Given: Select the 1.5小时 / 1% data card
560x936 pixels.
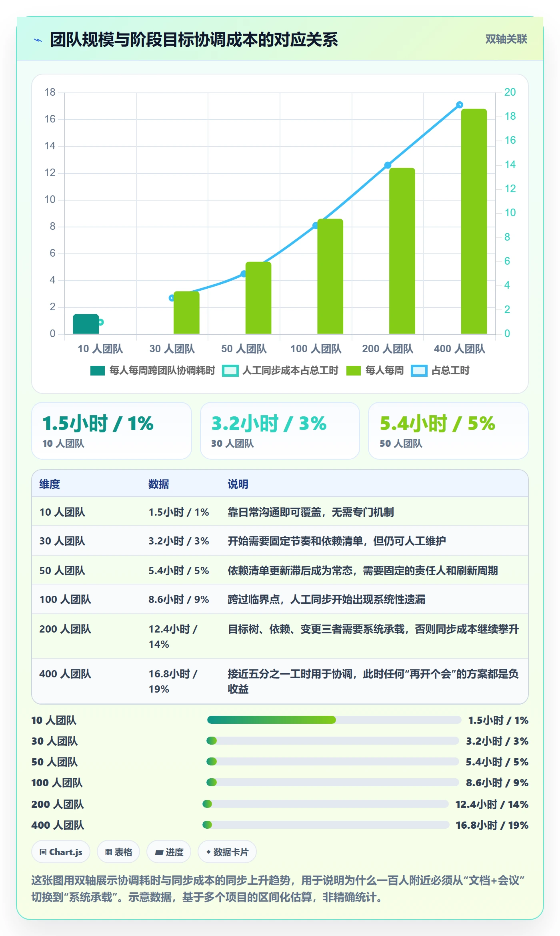Looking at the screenshot, I should [112, 431].
